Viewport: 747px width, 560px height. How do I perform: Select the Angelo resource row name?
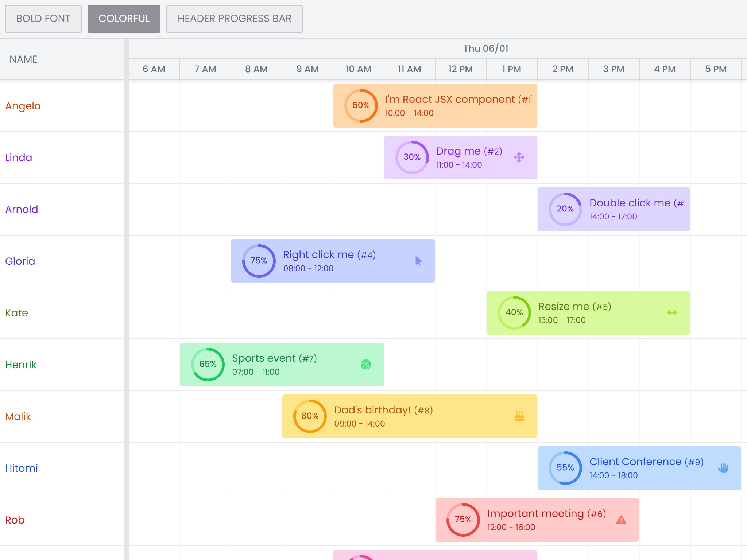click(23, 106)
